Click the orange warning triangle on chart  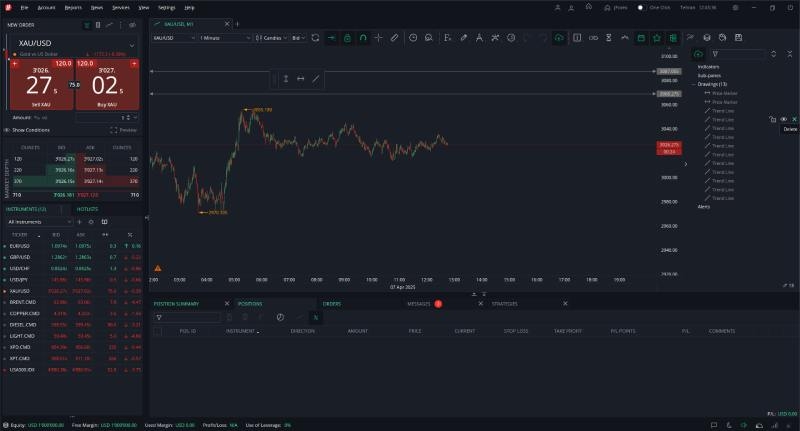click(x=158, y=268)
